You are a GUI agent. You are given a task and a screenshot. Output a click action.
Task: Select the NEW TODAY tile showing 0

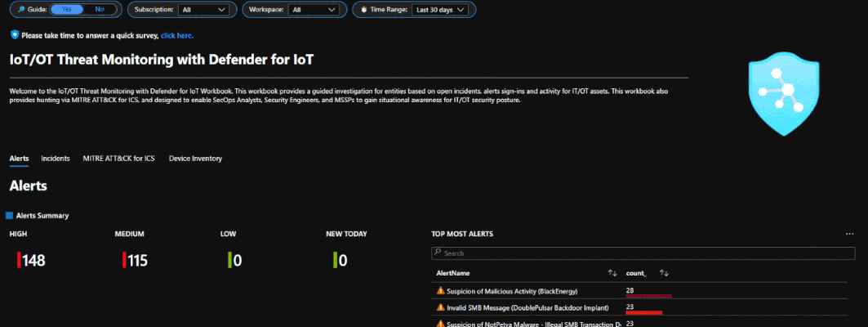point(340,261)
